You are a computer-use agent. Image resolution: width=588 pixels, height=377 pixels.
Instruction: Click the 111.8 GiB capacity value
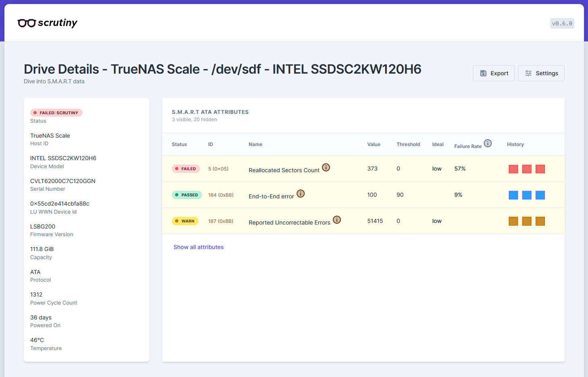(x=42, y=249)
